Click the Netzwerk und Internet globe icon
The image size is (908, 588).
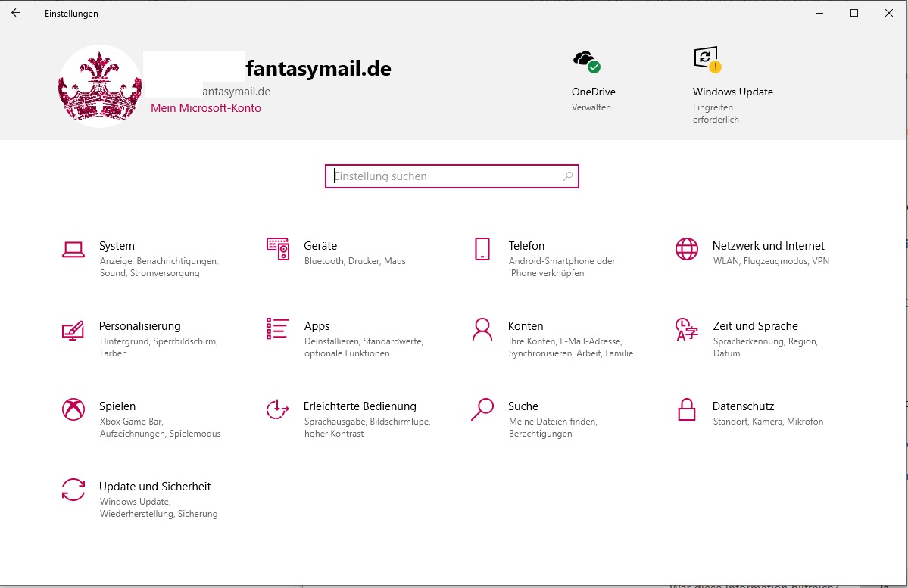click(687, 249)
